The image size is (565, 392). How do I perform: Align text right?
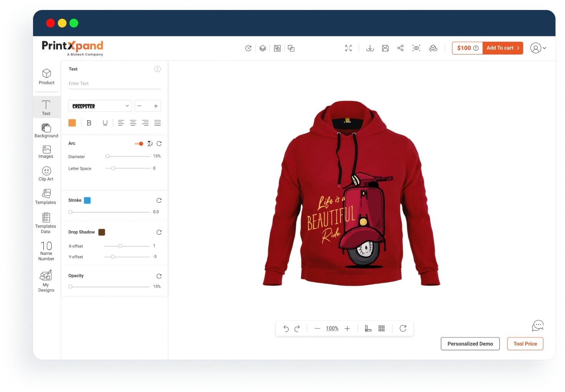tap(145, 123)
